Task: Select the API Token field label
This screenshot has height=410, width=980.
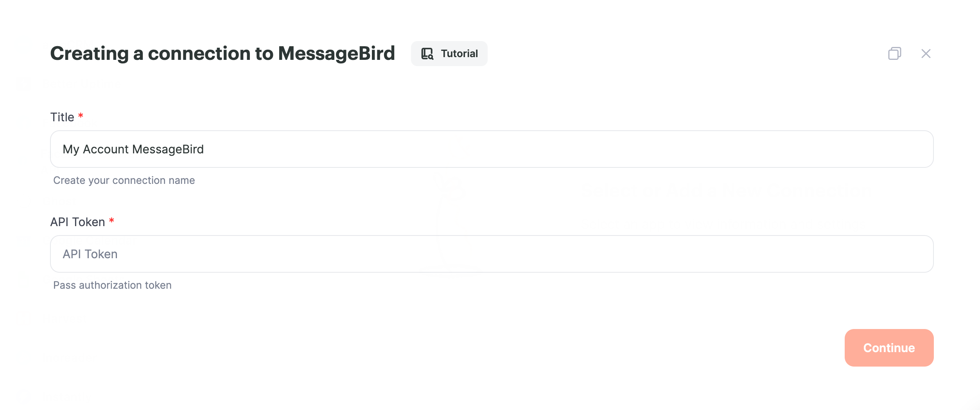Action: coord(77,222)
